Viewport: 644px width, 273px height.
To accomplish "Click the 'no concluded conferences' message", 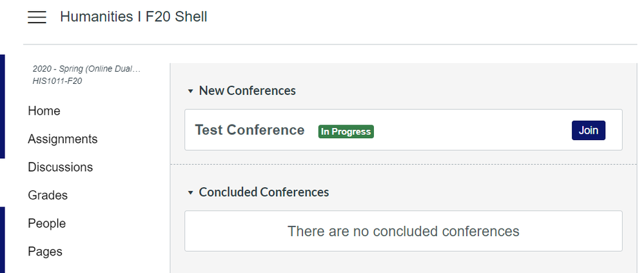I will point(403,231).
